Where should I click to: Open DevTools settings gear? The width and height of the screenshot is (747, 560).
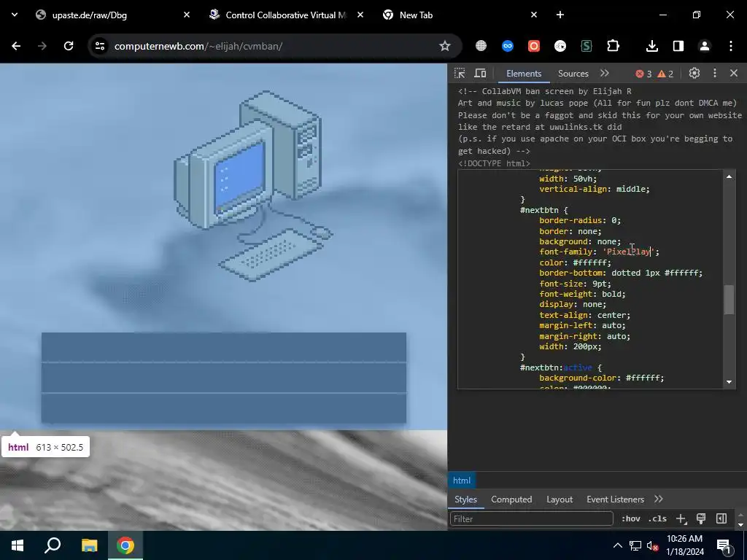694,74
